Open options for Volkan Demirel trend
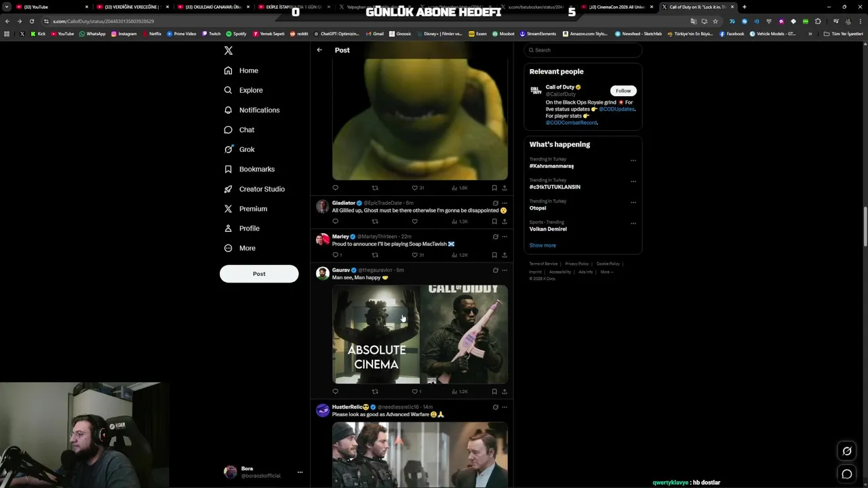This screenshot has height=488, width=868. 633,223
